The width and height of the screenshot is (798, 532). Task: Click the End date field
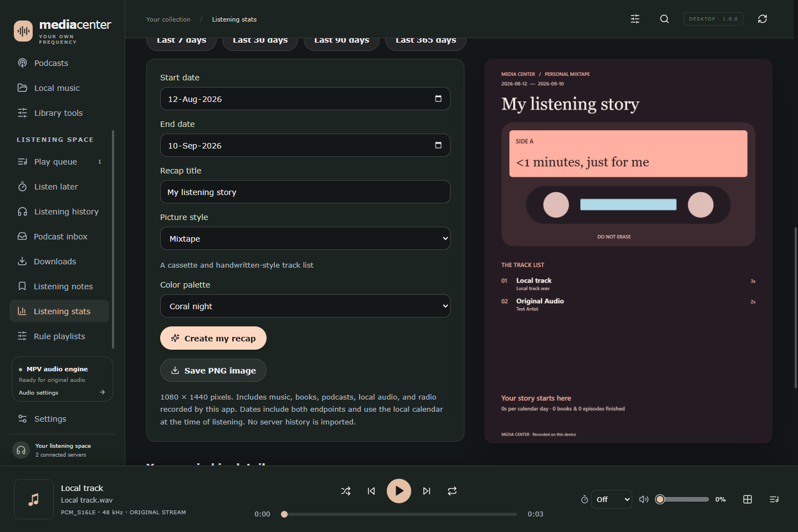pyautogui.click(x=305, y=145)
